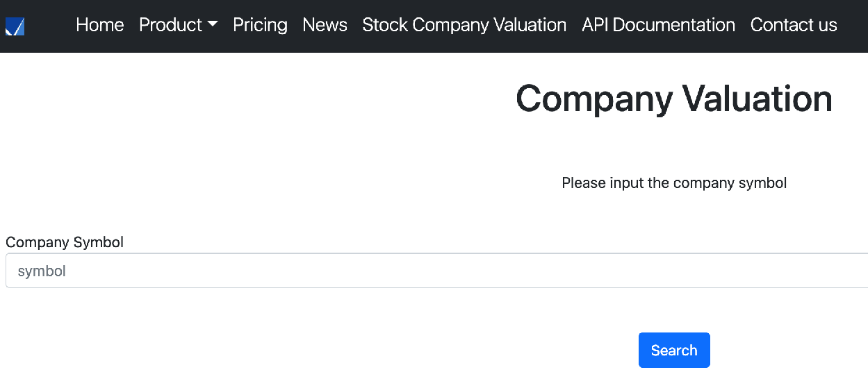
Task: Focus the box showing 'symbol' placeholder
Action: coord(436,271)
